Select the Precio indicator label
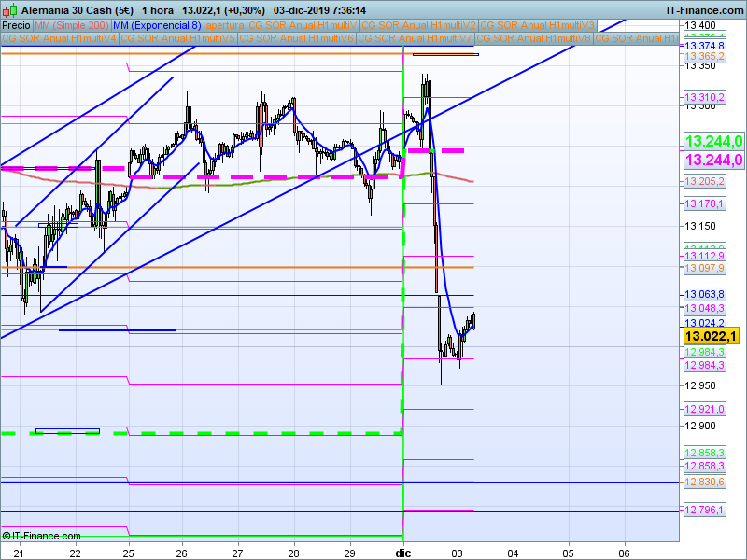This screenshot has height=560, width=747. [x=17, y=25]
